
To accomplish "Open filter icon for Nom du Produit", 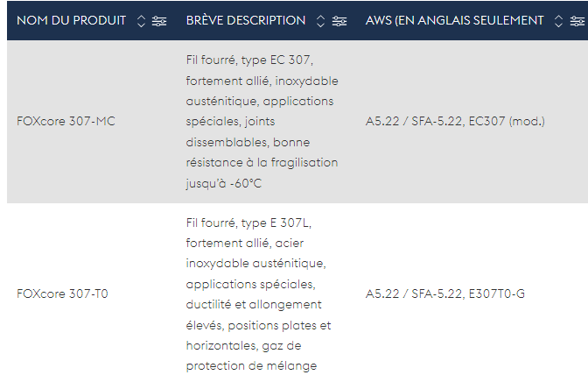I will click(159, 21).
